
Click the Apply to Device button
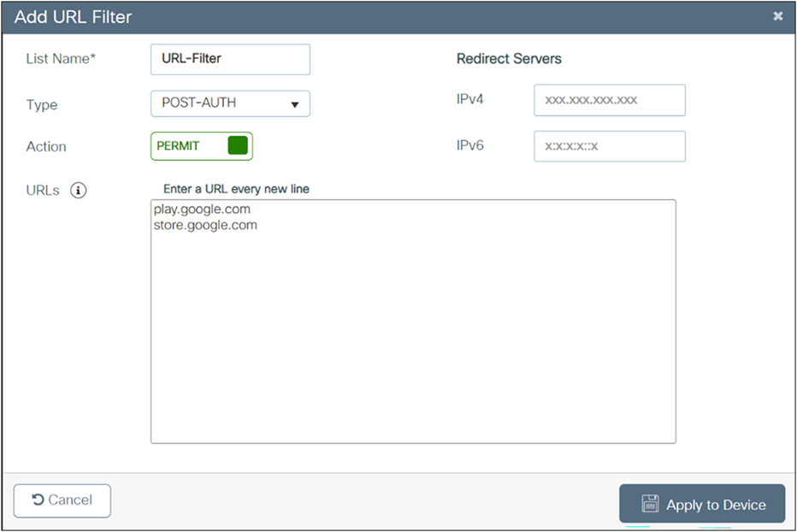tap(702, 504)
